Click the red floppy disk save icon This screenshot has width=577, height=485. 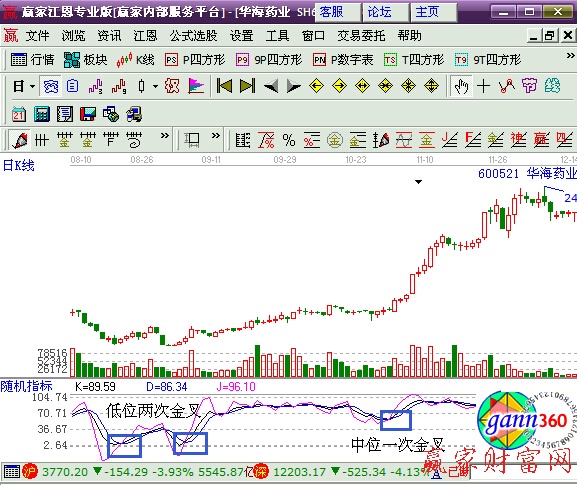coord(88,114)
